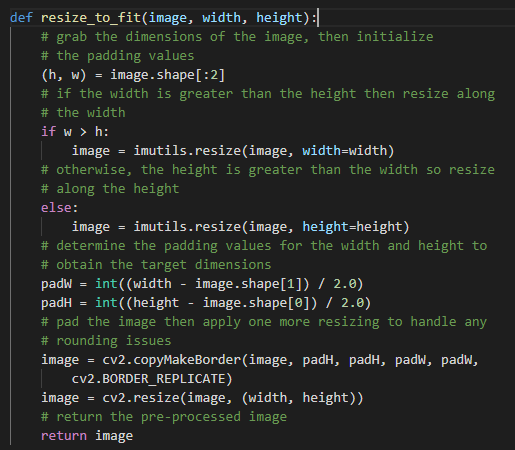Click the def keyword on the first line

point(21,17)
